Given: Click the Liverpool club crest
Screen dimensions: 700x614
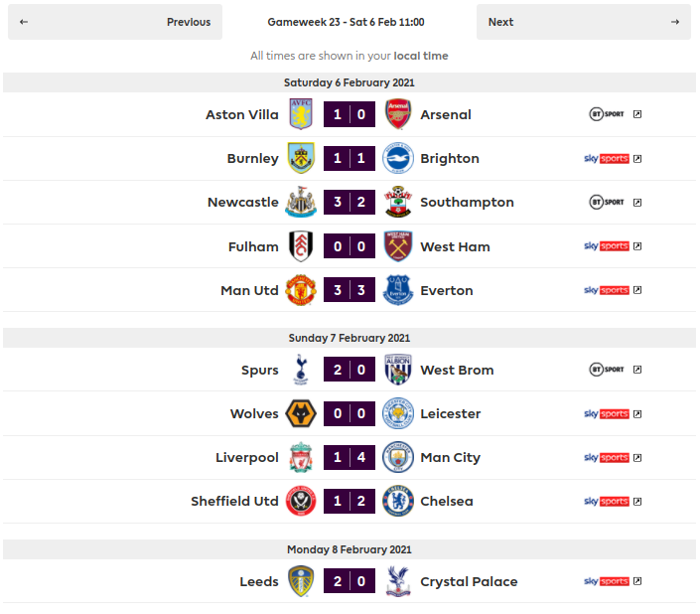Looking at the screenshot, I should [x=300, y=458].
